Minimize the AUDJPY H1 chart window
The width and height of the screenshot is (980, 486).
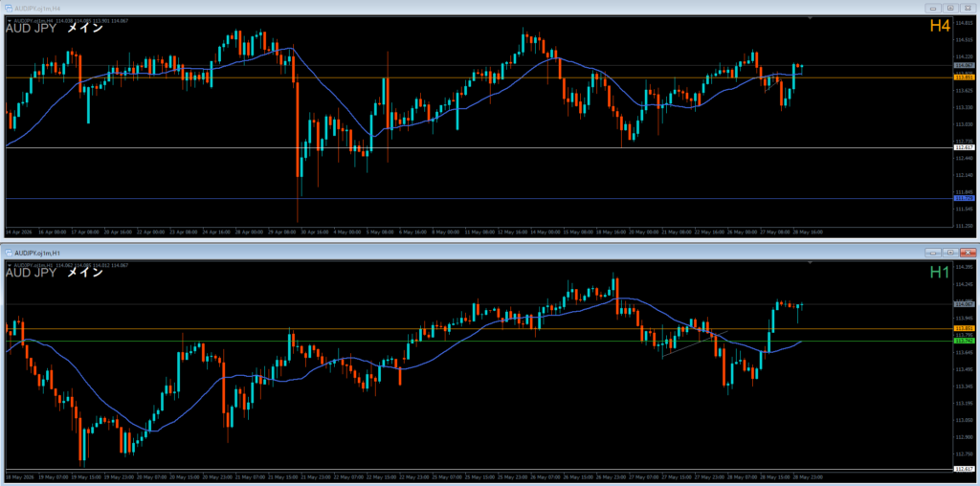(x=933, y=253)
